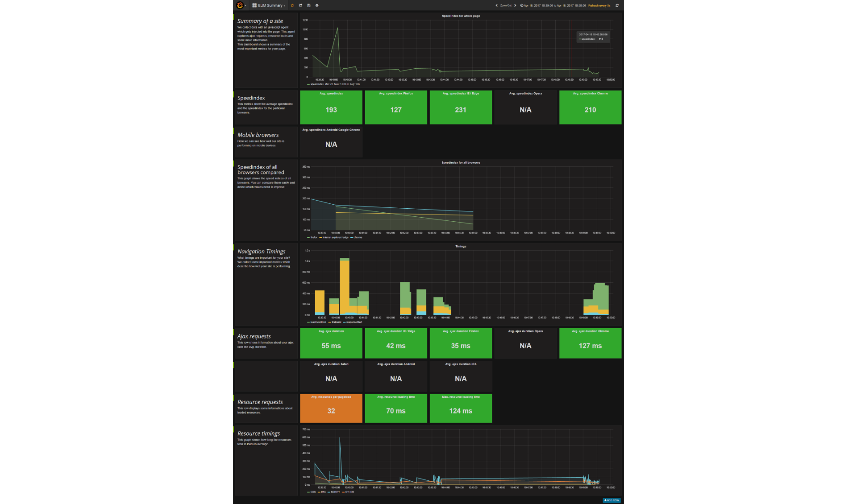Click the save dashboard icon

click(x=309, y=5)
